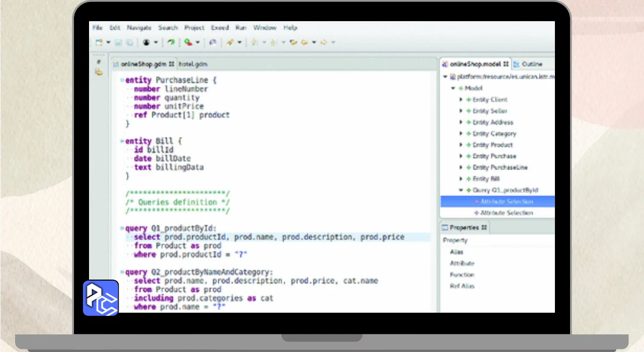Toggle code folding for entity Bill
This screenshot has height=352, width=644.
click(x=122, y=141)
